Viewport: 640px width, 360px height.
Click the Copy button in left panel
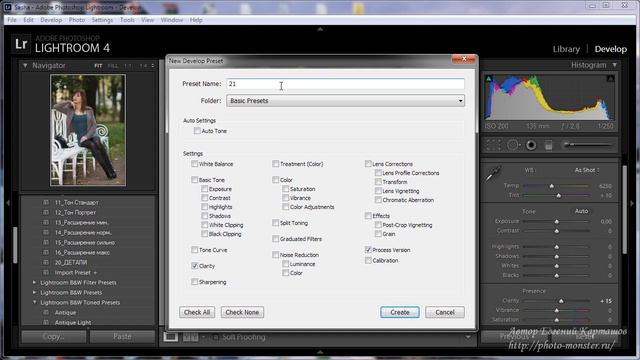(x=54, y=337)
